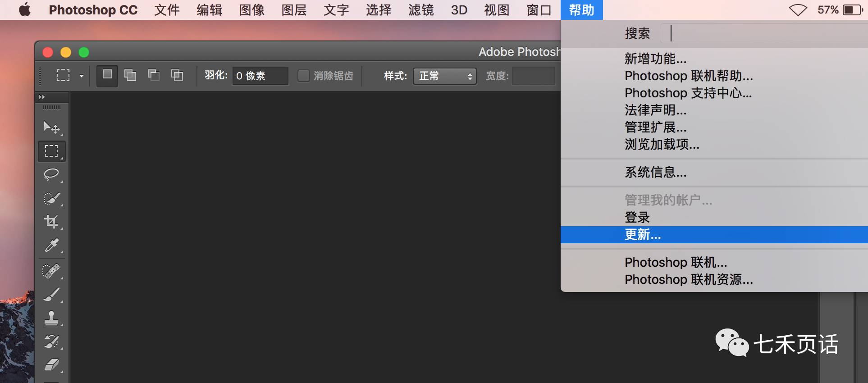Click the Subtract from selection icon
The height and width of the screenshot is (383, 868).
point(154,75)
